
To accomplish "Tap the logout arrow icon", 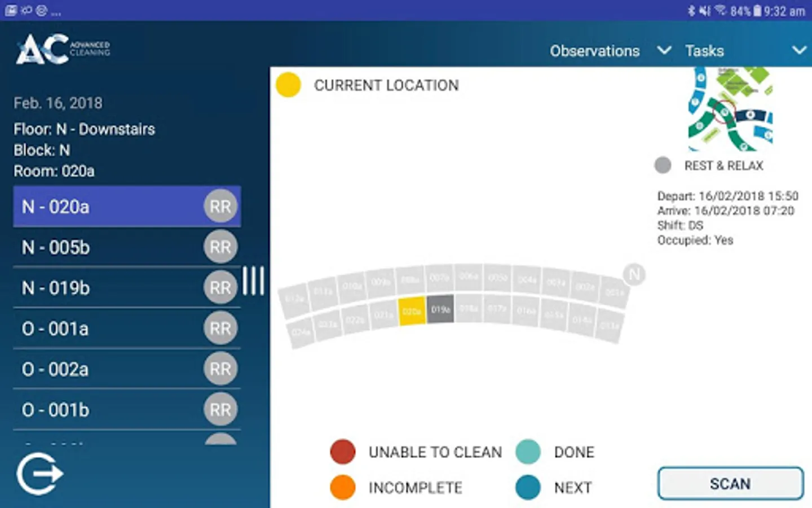I will pos(39,474).
